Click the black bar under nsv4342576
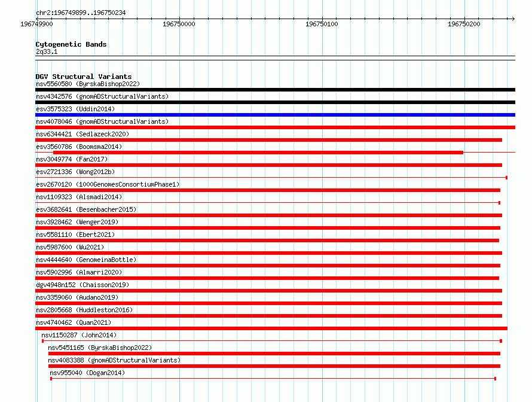Image resolution: width=532 pixels, height=402 pixels. 275,102
